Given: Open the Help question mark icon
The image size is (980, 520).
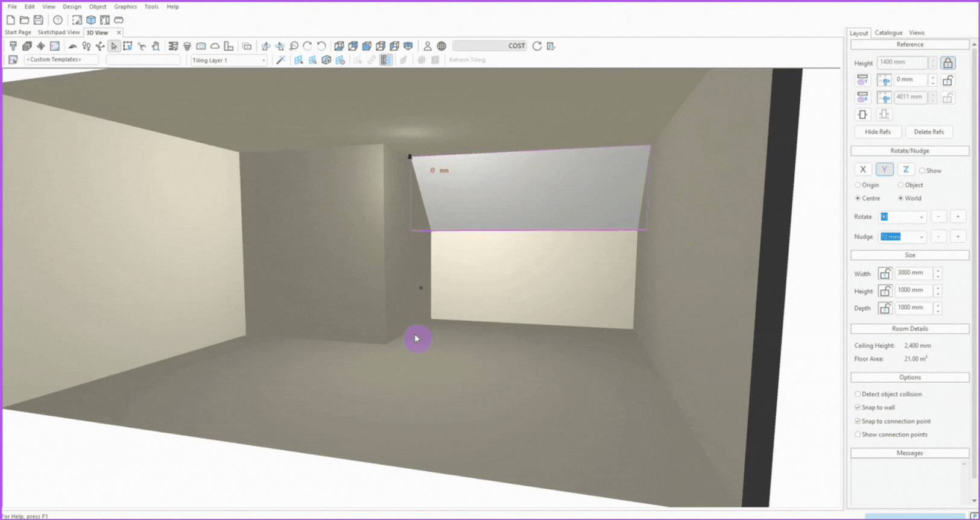Looking at the screenshot, I should (x=58, y=20).
